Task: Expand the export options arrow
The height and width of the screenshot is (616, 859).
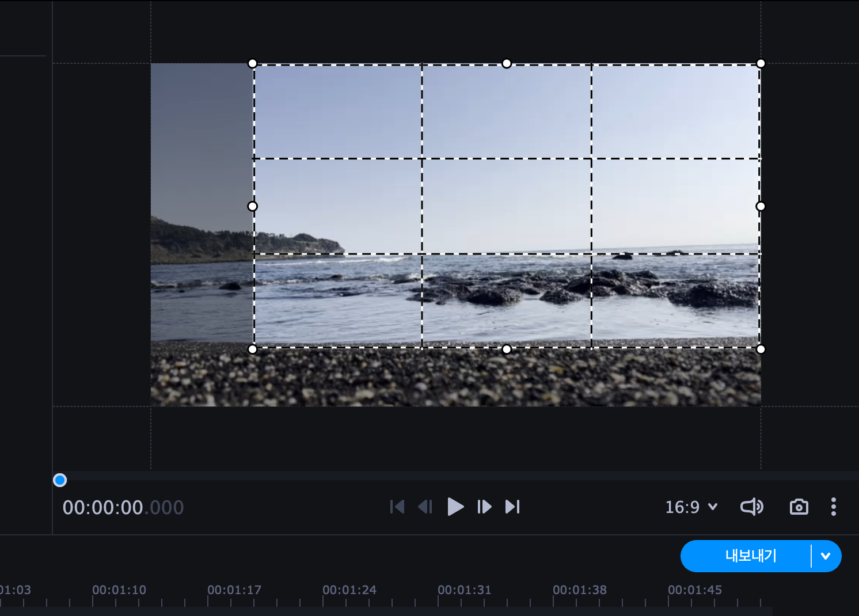Action: (826, 556)
